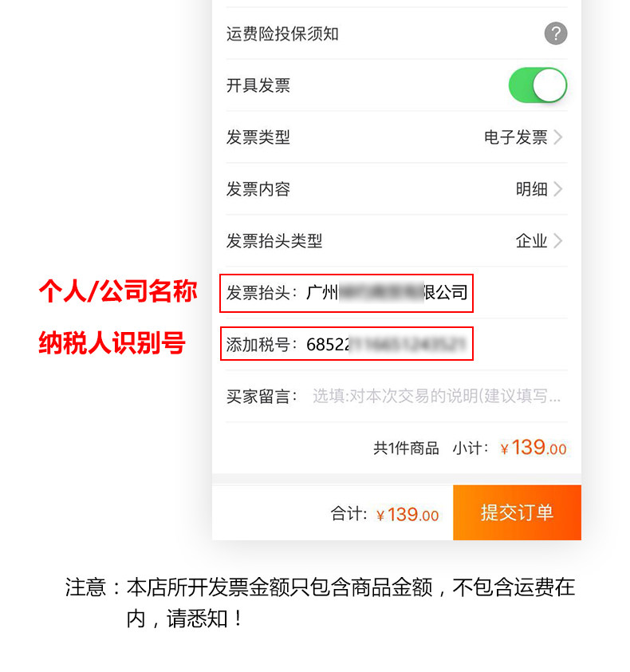This screenshot has width=630, height=672.
Task: Toggle the 开具发票 invoice switch
Action: point(537,85)
